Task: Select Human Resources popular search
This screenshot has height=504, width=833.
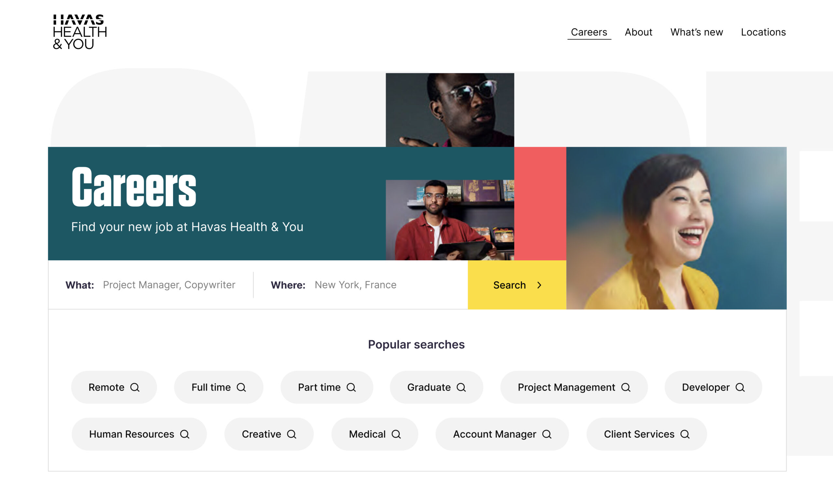Action: pos(139,434)
